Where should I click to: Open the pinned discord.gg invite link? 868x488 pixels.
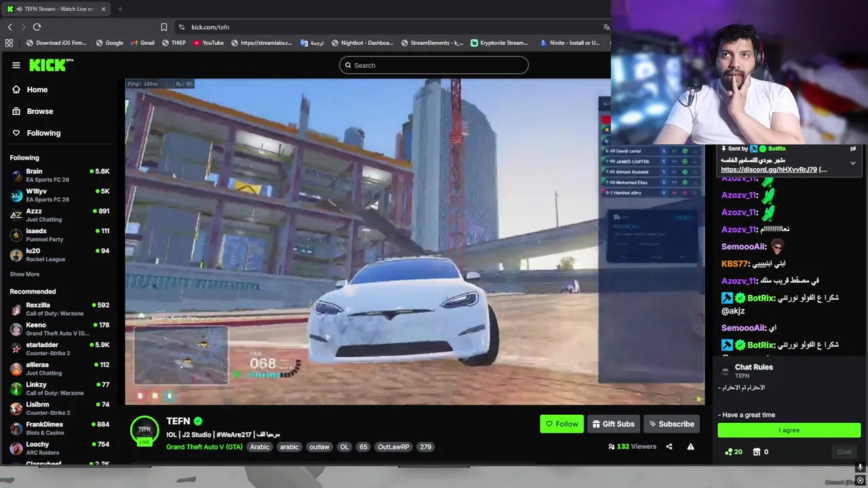[769, 169]
